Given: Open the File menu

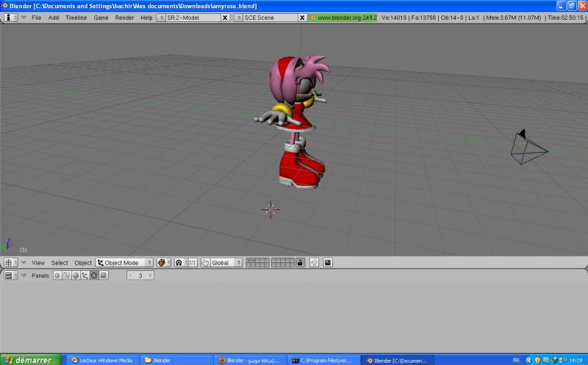Looking at the screenshot, I should tap(36, 18).
